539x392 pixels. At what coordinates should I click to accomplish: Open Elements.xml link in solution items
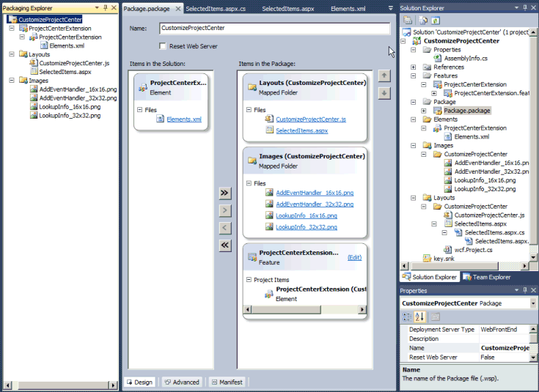(x=184, y=119)
